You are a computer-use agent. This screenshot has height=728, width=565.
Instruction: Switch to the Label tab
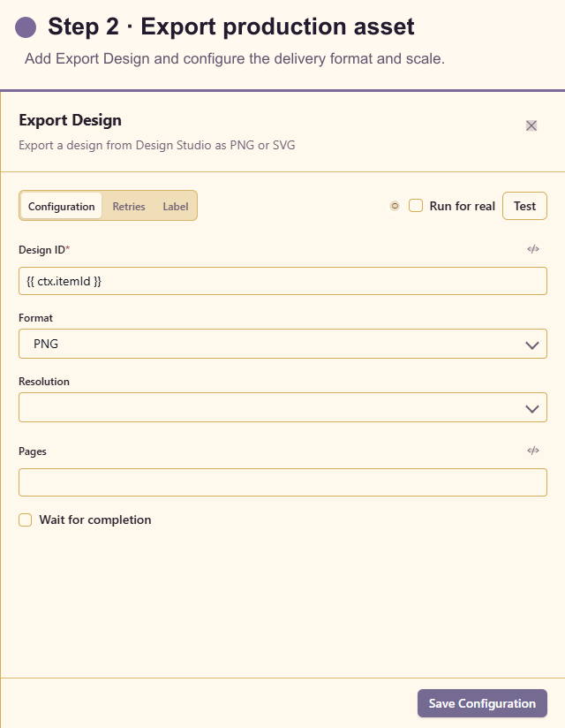click(x=176, y=206)
